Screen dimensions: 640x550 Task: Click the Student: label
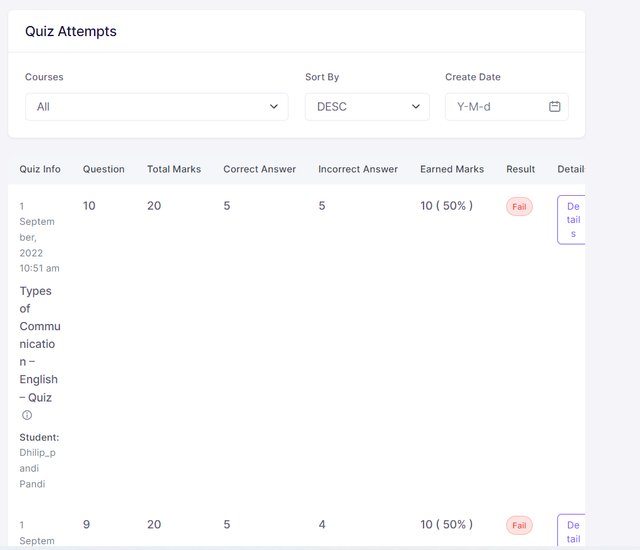tap(39, 437)
